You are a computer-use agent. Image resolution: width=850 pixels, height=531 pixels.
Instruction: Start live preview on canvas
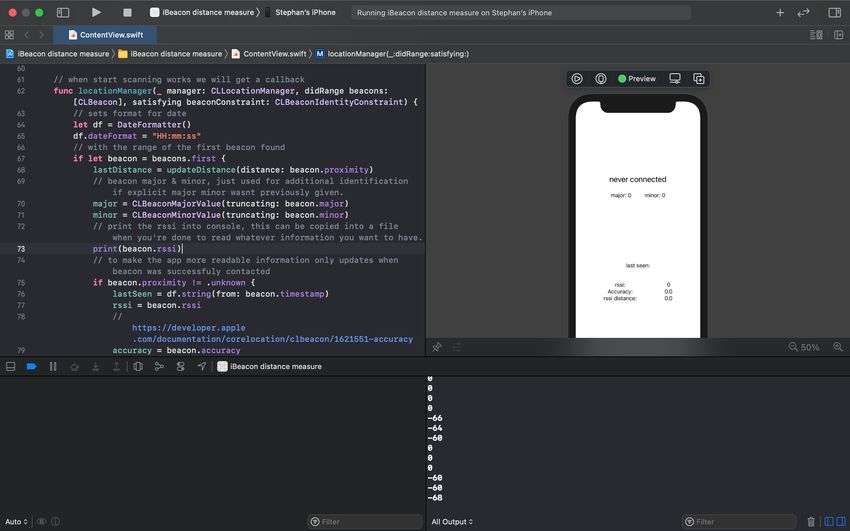[x=577, y=79]
